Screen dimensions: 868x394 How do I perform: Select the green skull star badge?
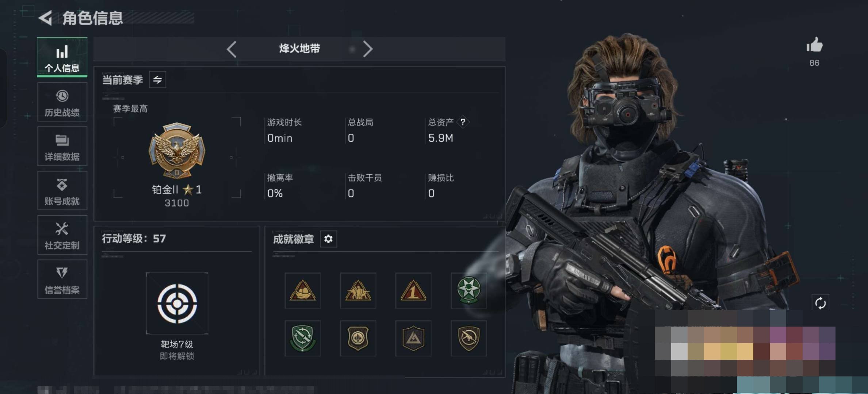469,291
